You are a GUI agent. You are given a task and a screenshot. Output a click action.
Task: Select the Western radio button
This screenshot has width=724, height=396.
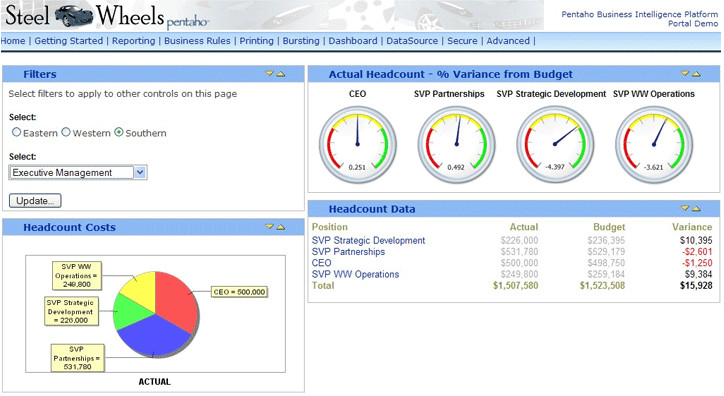click(66, 132)
